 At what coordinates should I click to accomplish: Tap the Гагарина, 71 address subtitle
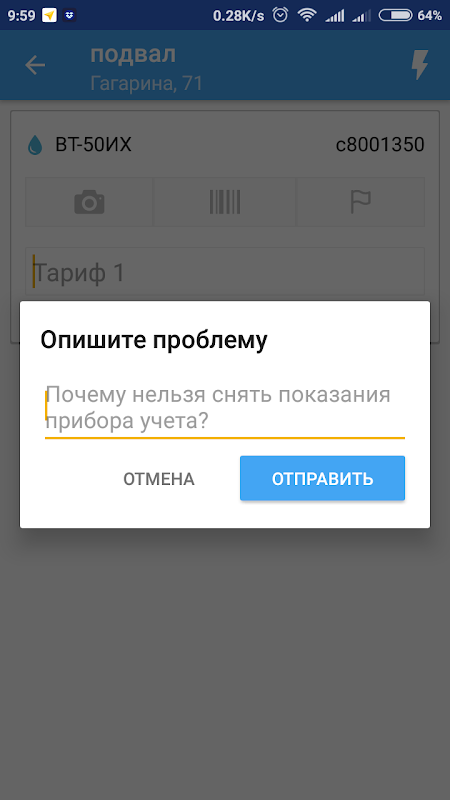146,83
